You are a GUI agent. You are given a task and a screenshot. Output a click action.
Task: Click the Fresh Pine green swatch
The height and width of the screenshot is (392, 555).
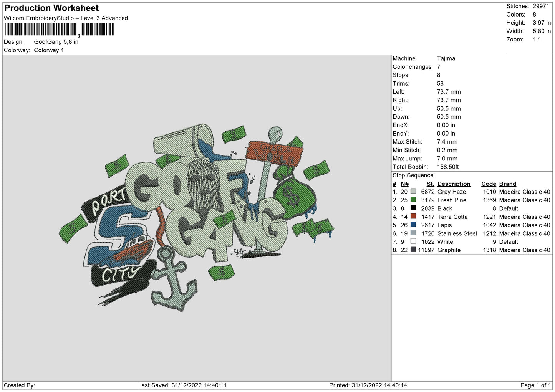(x=413, y=200)
